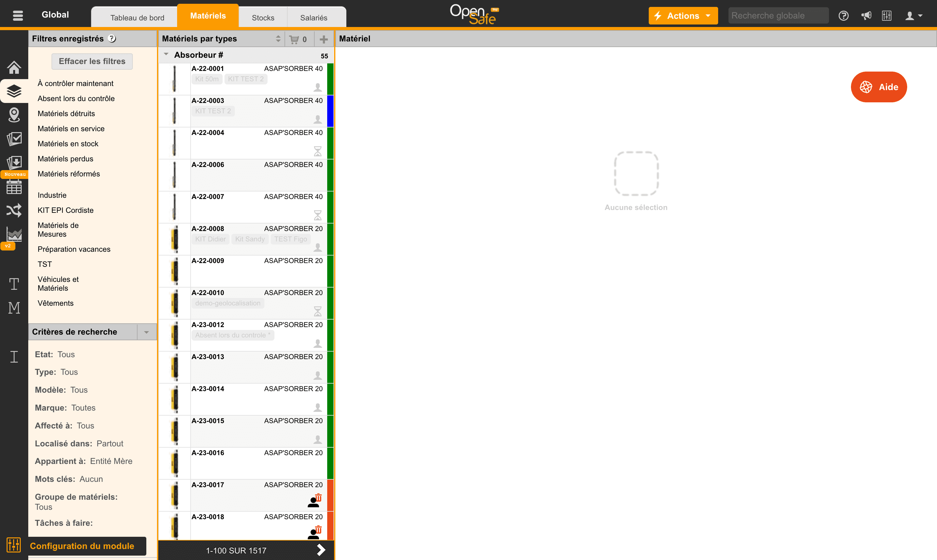Apply the Matériels perdus filter
The image size is (937, 560).
[x=65, y=159]
